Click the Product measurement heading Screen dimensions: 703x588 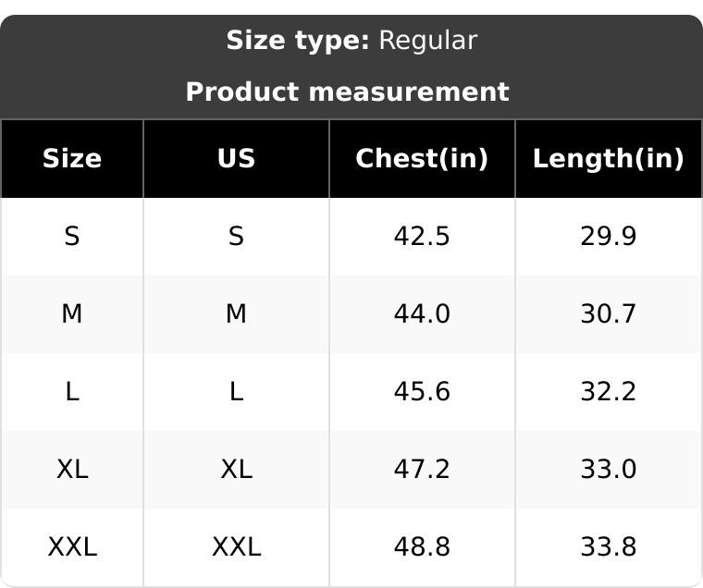(x=347, y=92)
